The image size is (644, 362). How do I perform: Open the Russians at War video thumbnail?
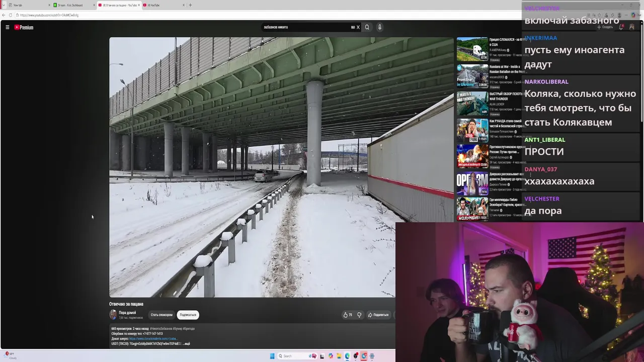(472, 76)
